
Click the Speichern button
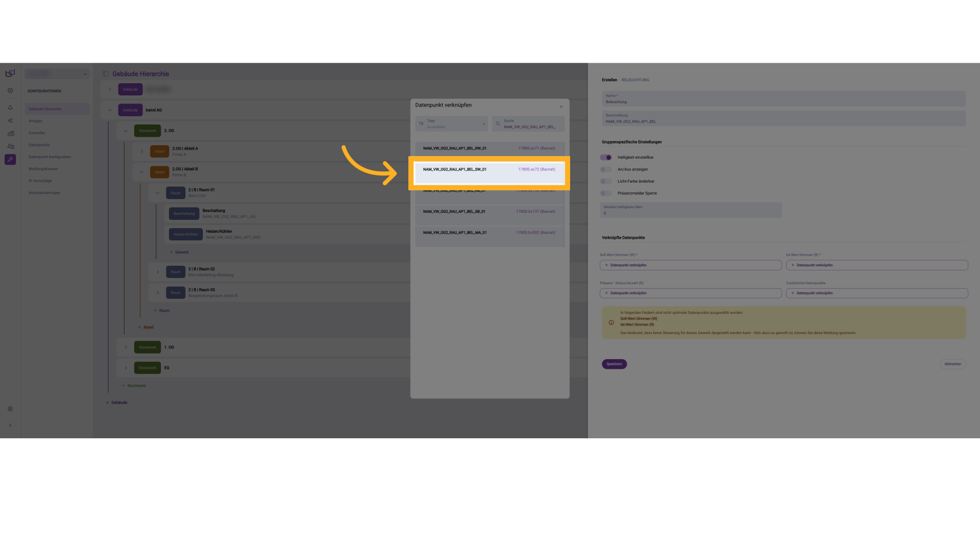point(614,364)
